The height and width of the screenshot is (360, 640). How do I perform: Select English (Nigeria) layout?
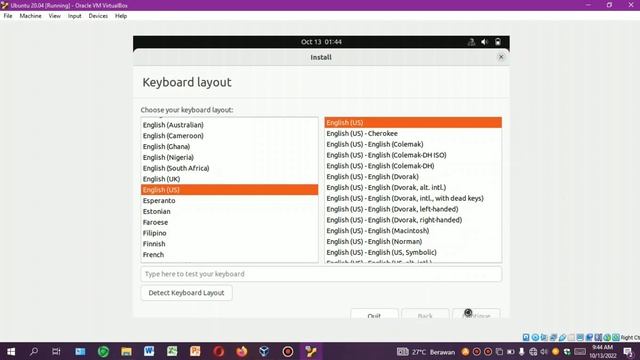pyautogui.click(x=229, y=157)
